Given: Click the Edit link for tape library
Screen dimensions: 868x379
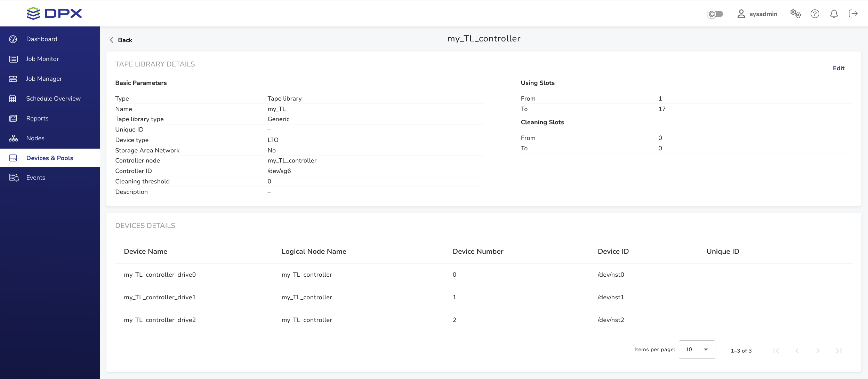Looking at the screenshot, I should pyautogui.click(x=838, y=68).
